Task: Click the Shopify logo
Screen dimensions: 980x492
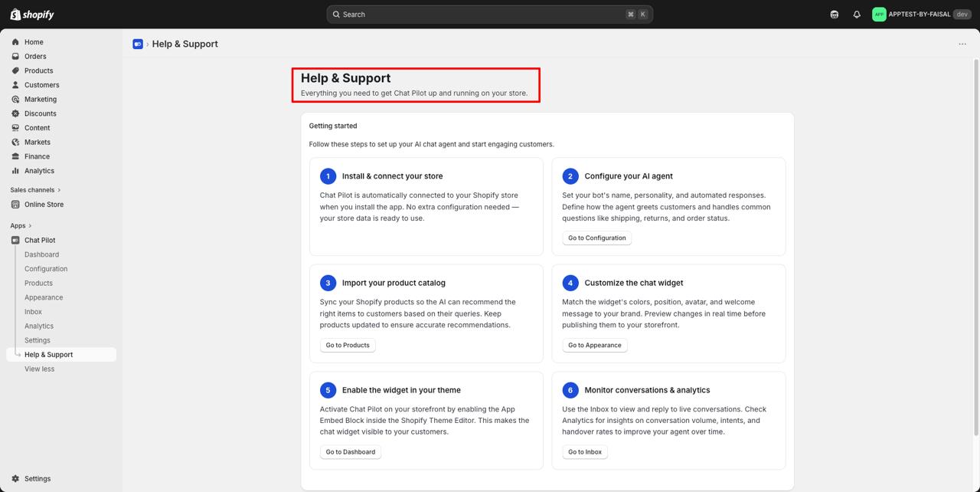Action: click(32, 15)
